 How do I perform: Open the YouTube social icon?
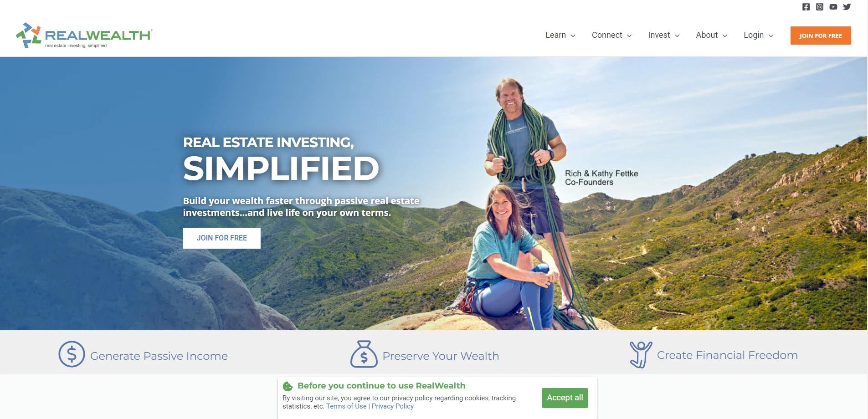click(833, 7)
